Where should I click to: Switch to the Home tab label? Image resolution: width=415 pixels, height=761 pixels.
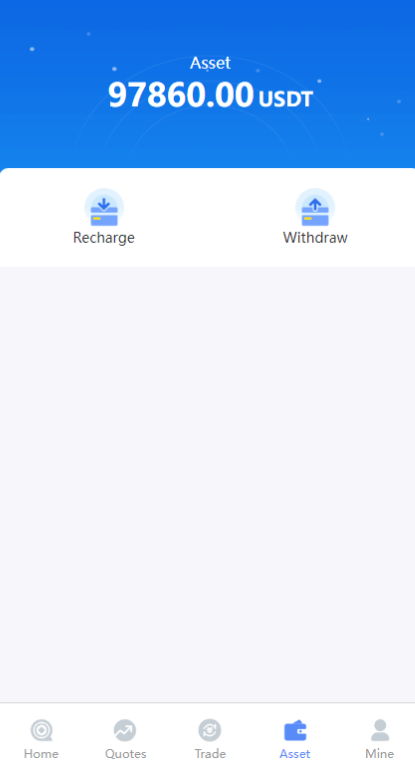[41, 754]
